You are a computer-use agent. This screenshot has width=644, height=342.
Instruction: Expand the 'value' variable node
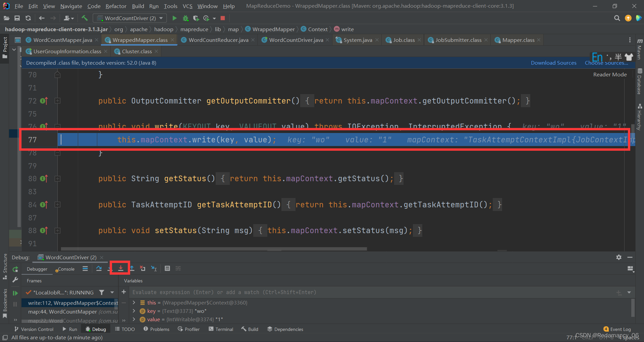click(134, 319)
